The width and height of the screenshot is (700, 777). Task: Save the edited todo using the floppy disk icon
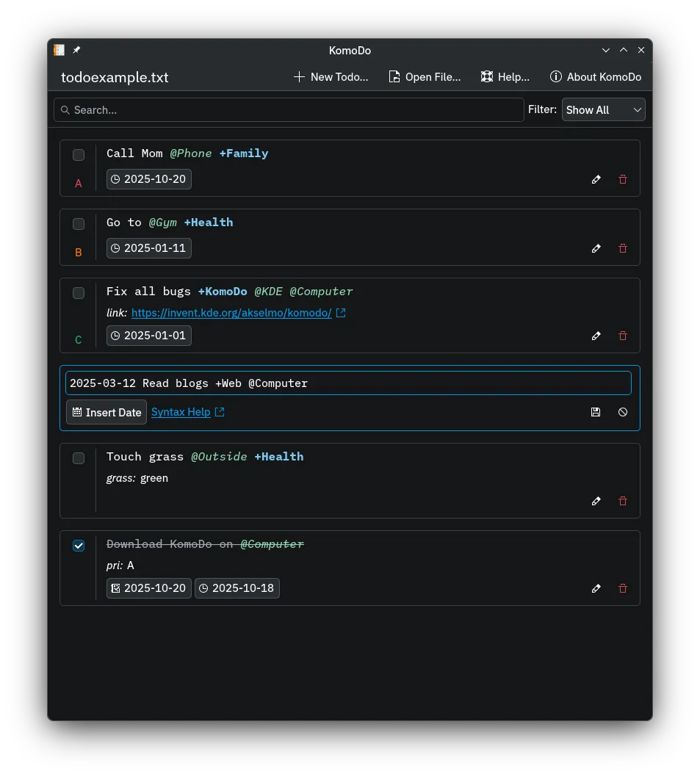click(596, 412)
